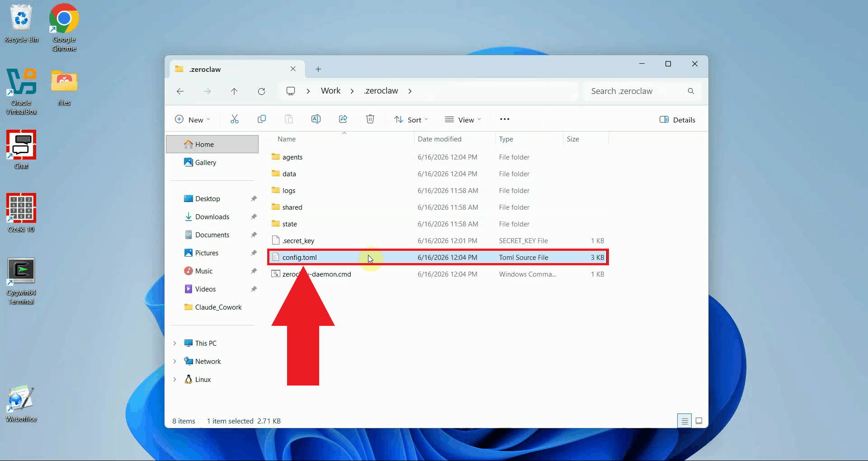This screenshot has height=461, width=868.
Task: Select the .secret_key file
Action: pos(438,241)
